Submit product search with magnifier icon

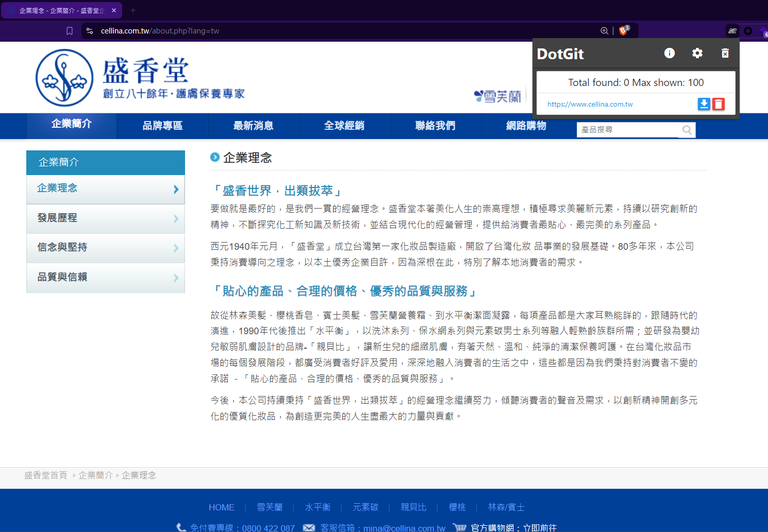coord(687,130)
